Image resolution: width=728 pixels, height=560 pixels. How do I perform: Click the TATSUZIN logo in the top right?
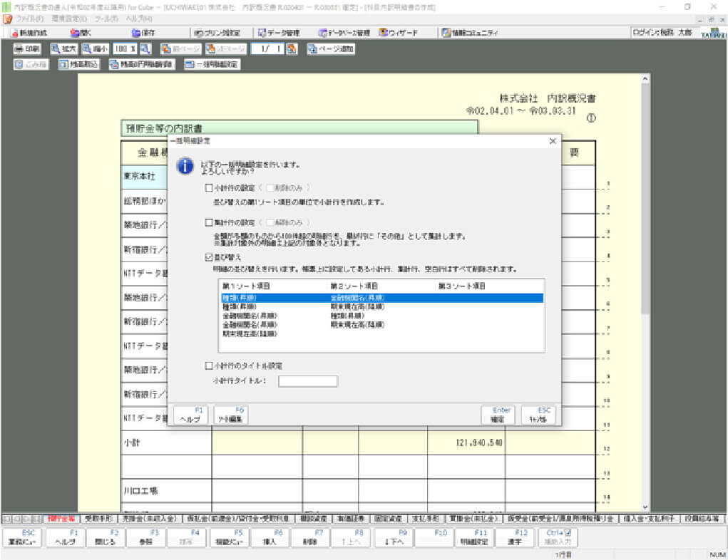[x=714, y=33]
